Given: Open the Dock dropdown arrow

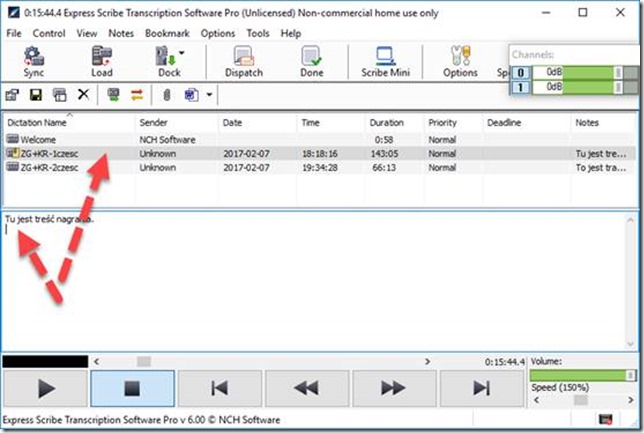Looking at the screenshot, I should tap(182, 53).
